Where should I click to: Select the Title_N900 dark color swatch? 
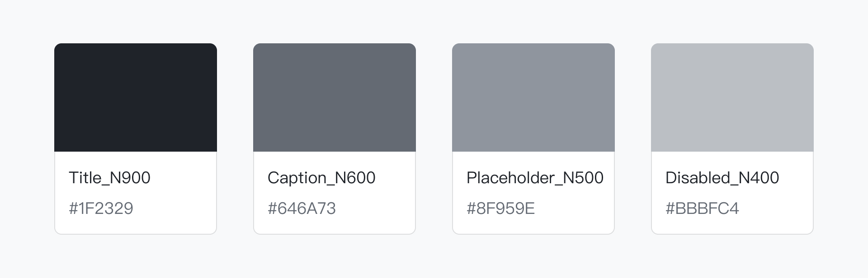coord(136,97)
